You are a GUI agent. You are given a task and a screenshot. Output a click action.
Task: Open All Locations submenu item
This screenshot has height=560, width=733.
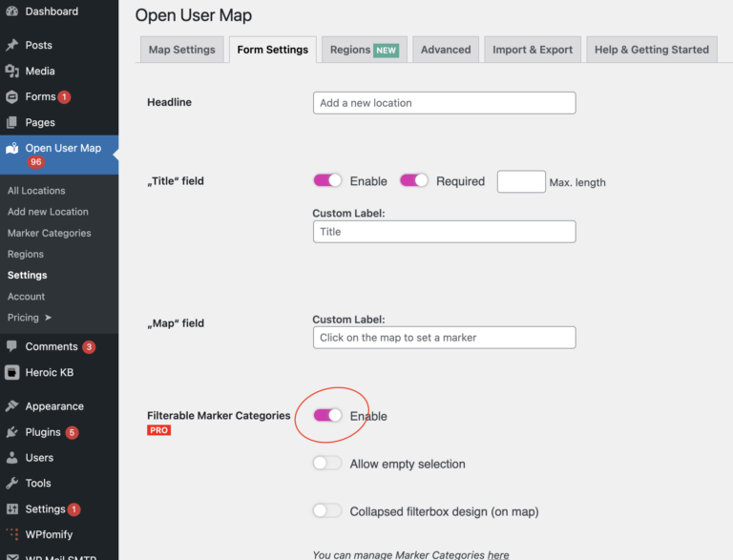36,191
